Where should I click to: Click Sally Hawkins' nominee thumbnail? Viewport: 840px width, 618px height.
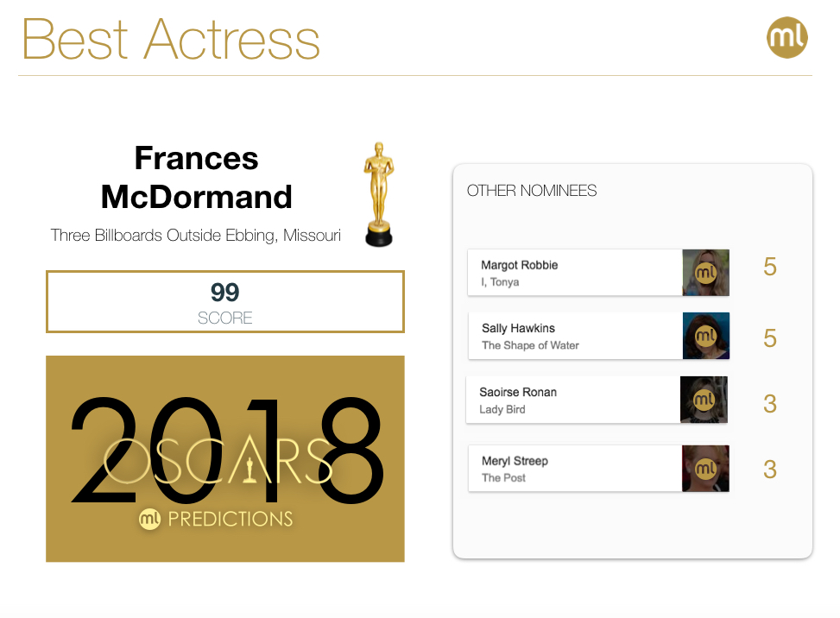[705, 336]
